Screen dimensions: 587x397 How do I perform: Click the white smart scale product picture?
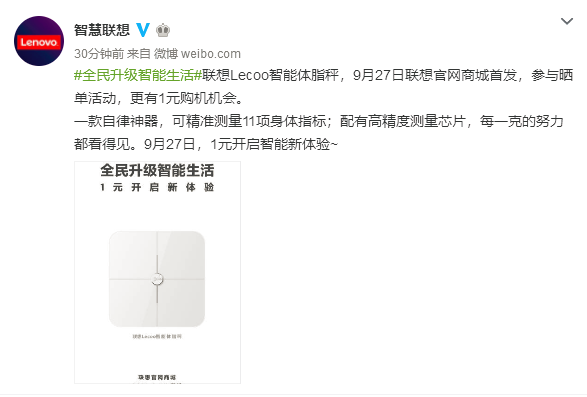point(157,279)
